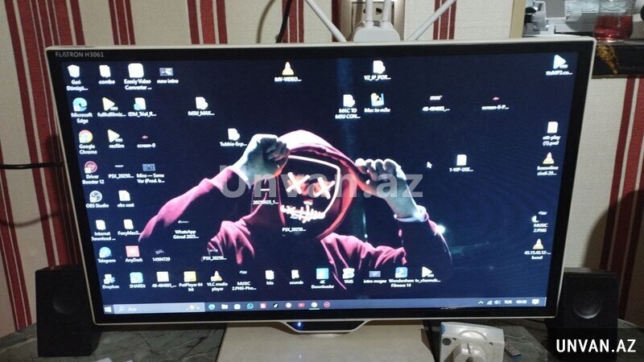The height and width of the screenshot is (362, 644).
Task: Select the SHAREit desktop icon
Action: point(136,280)
